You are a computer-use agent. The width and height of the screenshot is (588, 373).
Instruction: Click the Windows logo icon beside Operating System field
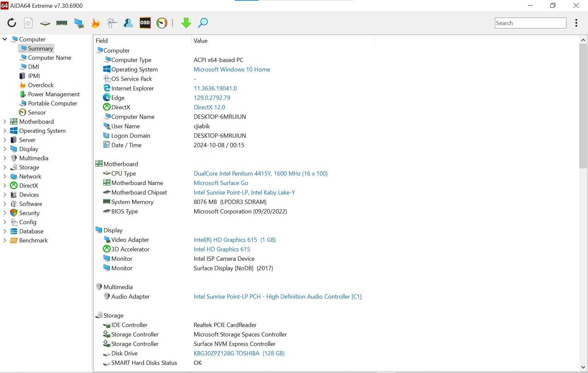(106, 69)
